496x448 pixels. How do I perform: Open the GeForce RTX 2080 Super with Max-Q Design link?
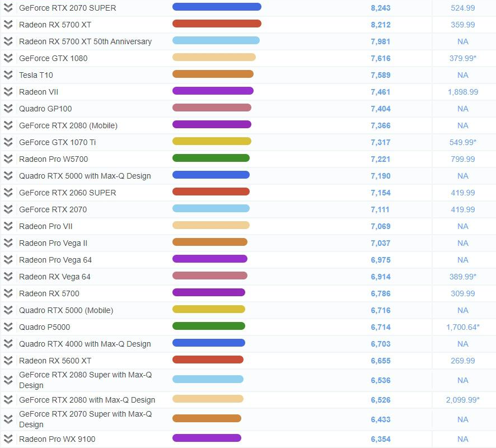click(x=86, y=380)
